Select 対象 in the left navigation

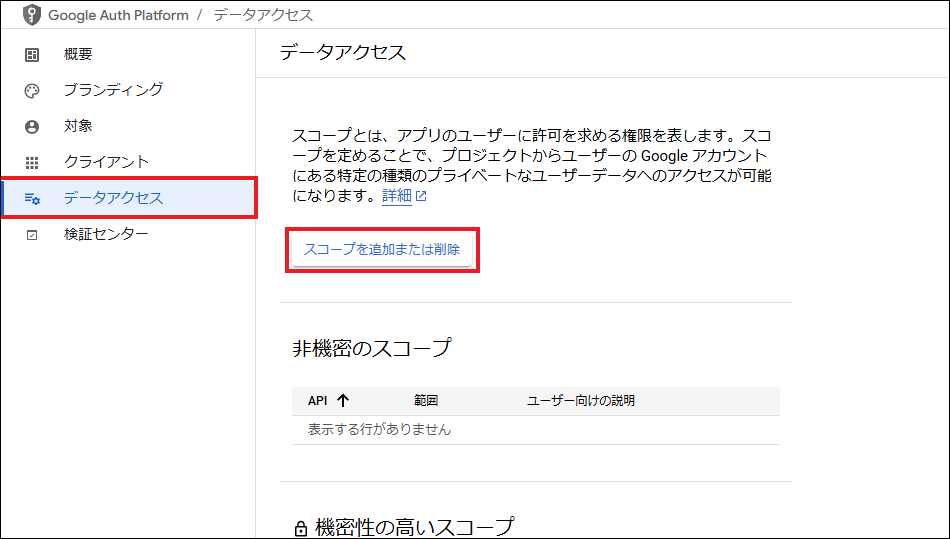click(78, 126)
